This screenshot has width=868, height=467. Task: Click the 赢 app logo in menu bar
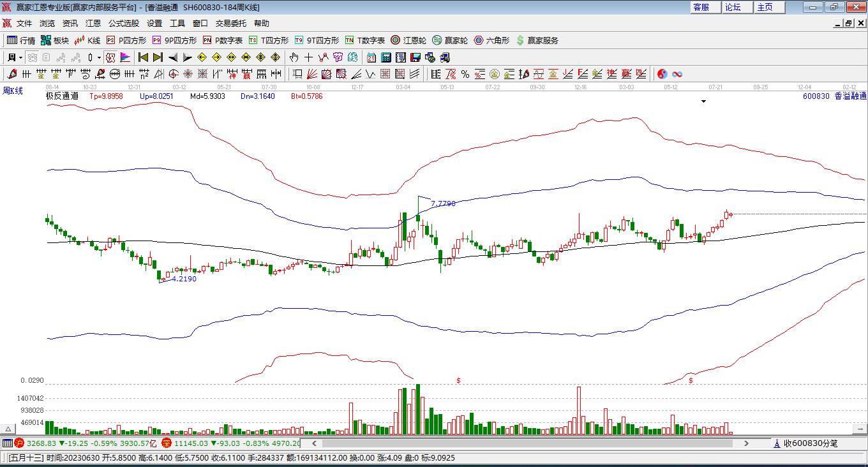click(7, 24)
